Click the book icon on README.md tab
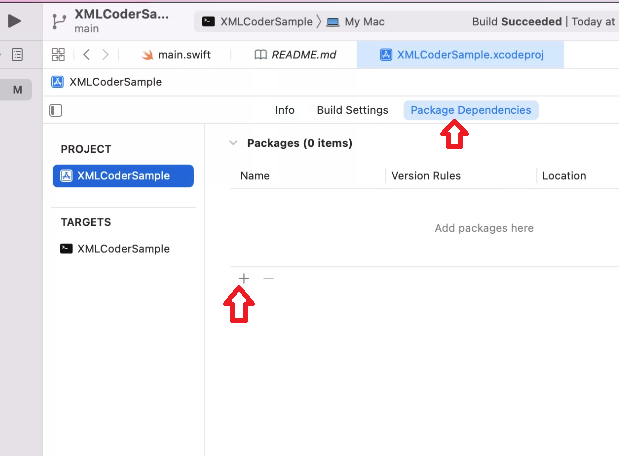Screen dimensions: 619x456 pos(261,54)
